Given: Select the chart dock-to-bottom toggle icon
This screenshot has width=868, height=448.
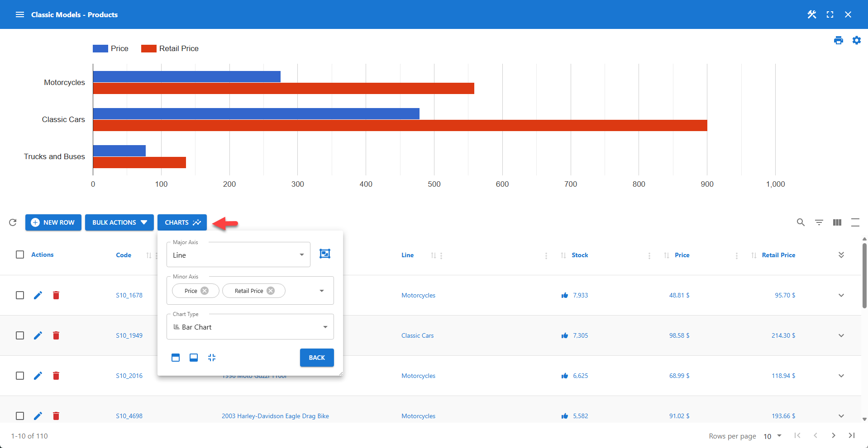Looking at the screenshot, I should click(193, 357).
